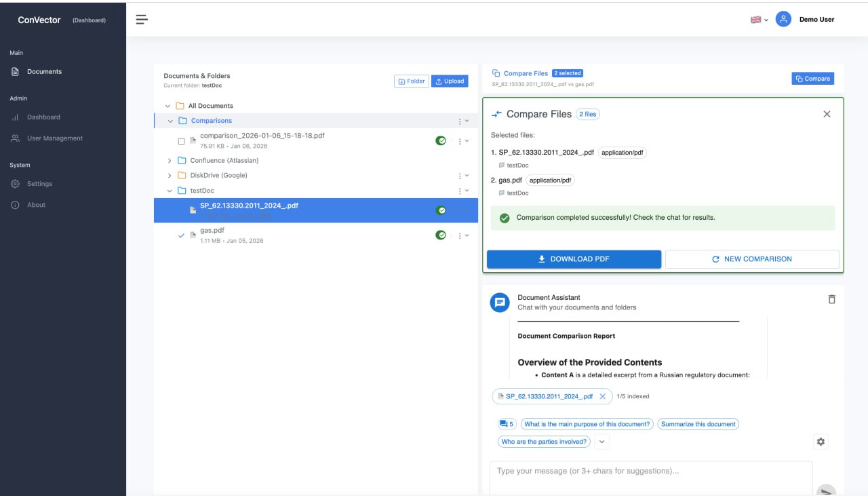This screenshot has width=868, height=496.
Task: Open Dashboard in the sidebar
Action: (43, 117)
